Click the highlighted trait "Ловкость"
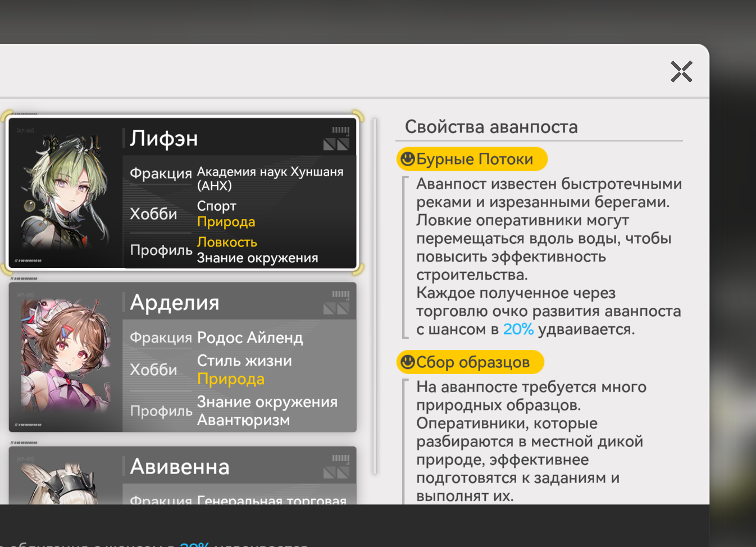The width and height of the screenshot is (756, 547). [x=227, y=242]
